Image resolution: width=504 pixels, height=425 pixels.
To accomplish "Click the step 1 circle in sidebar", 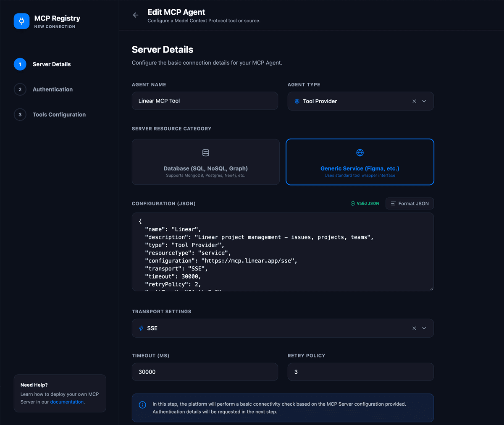I will tap(20, 64).
